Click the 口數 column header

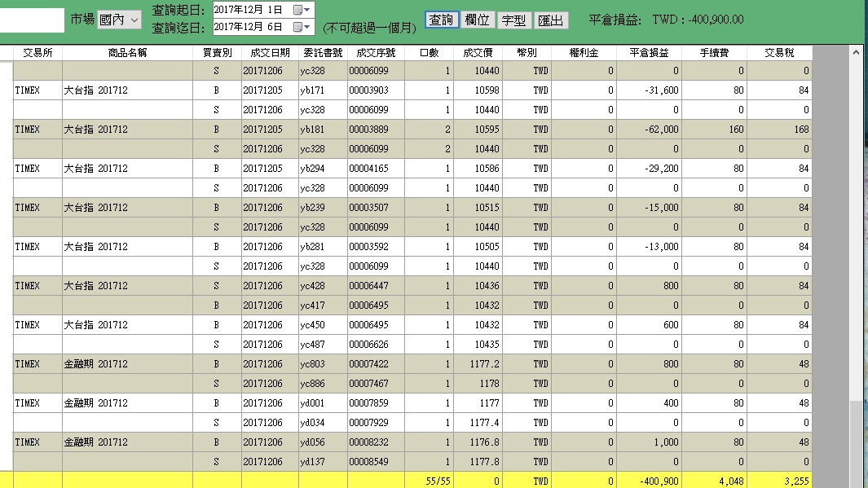pyautogui.click(x=429, y=53)
